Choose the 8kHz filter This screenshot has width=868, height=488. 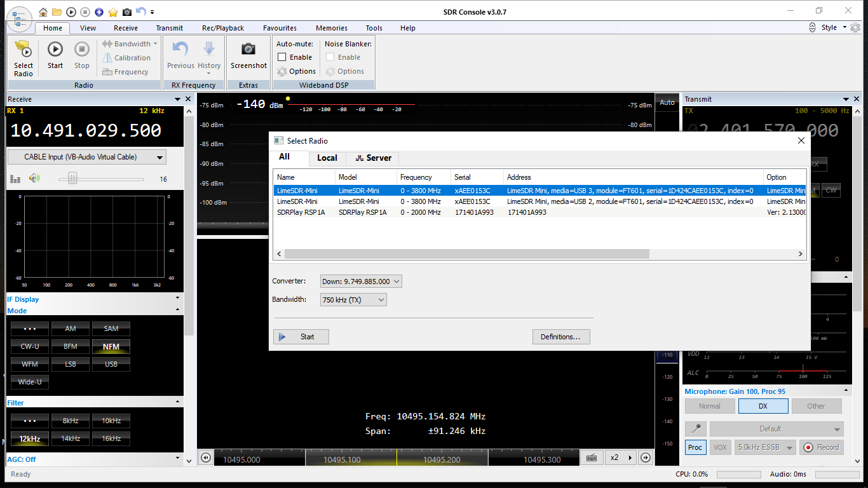click(x=71, y=421)
